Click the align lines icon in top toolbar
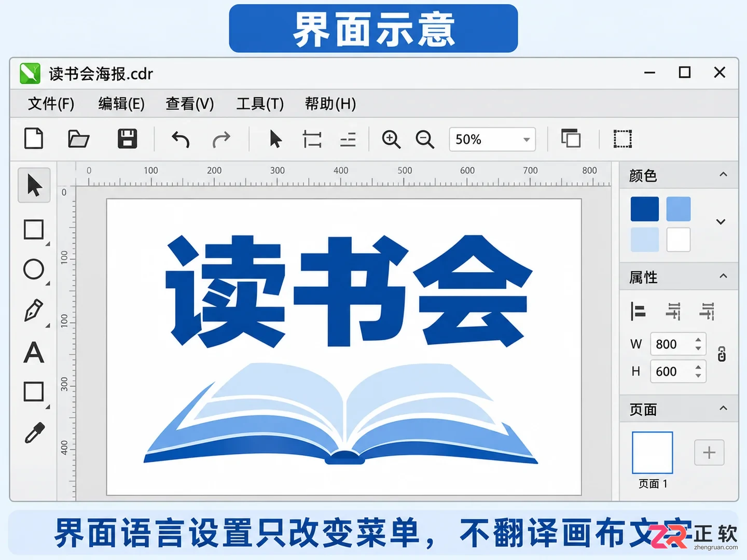This screenshot has width=747, height=560. pyautogui.click(x=348, y=139)
